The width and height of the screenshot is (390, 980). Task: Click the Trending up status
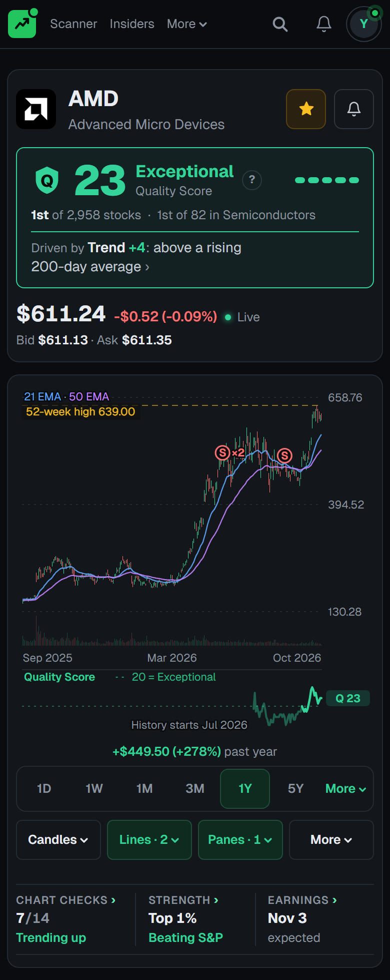point(51,937)
